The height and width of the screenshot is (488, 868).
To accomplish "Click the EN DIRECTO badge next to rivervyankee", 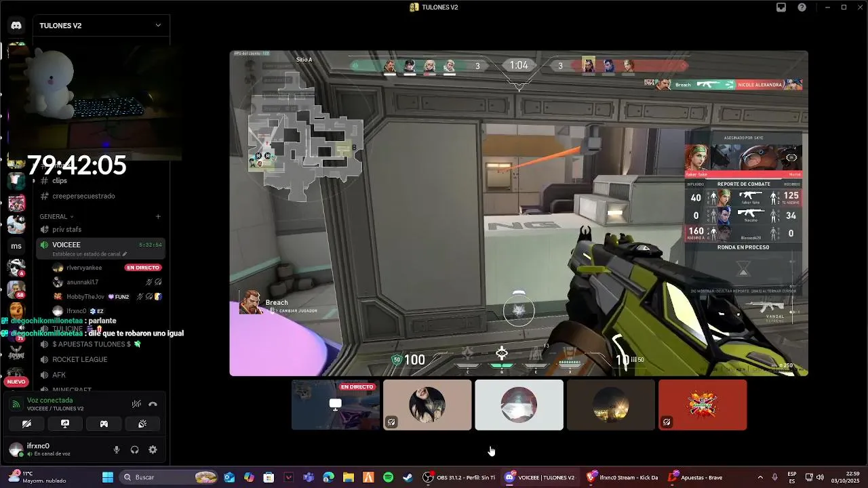I will [142, 268].
